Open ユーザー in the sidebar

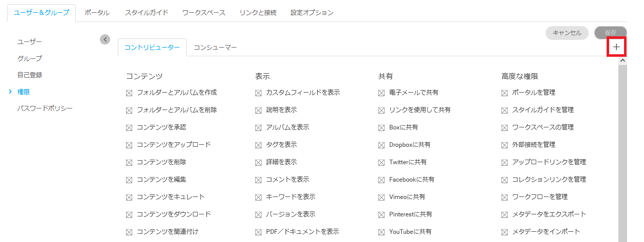30,41
